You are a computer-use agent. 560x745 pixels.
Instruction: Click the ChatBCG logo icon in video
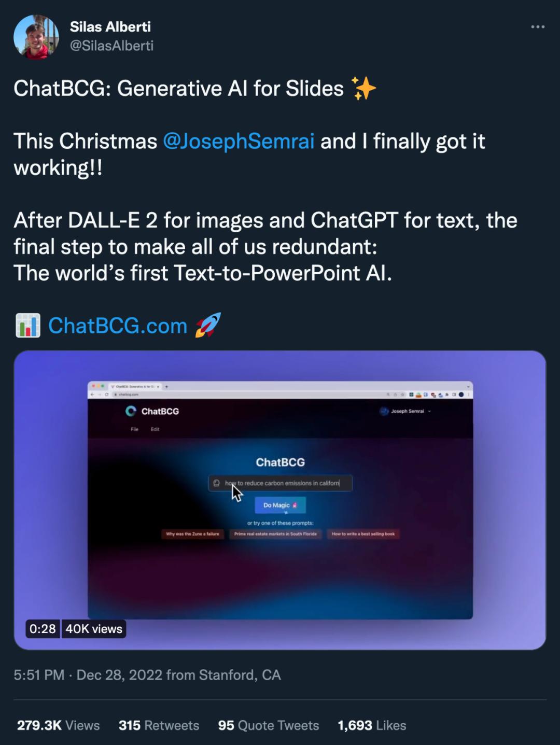coord(131,411)
